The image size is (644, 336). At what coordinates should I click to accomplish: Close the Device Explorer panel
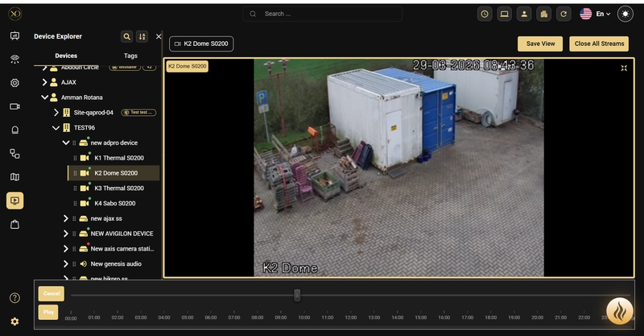(159, 36)
